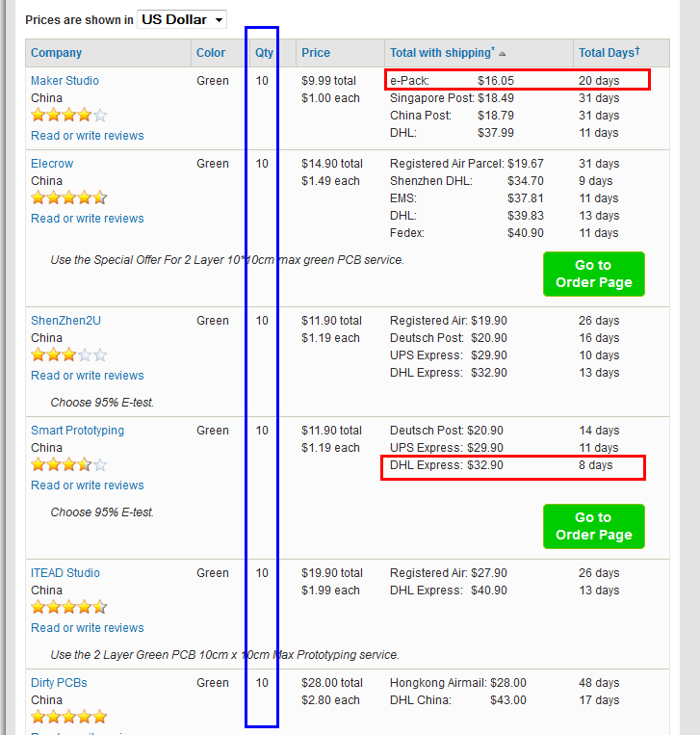Select ShenZhen2U Registered Air $19.90 row
700x735 pixels.
(x=505, y=321)
